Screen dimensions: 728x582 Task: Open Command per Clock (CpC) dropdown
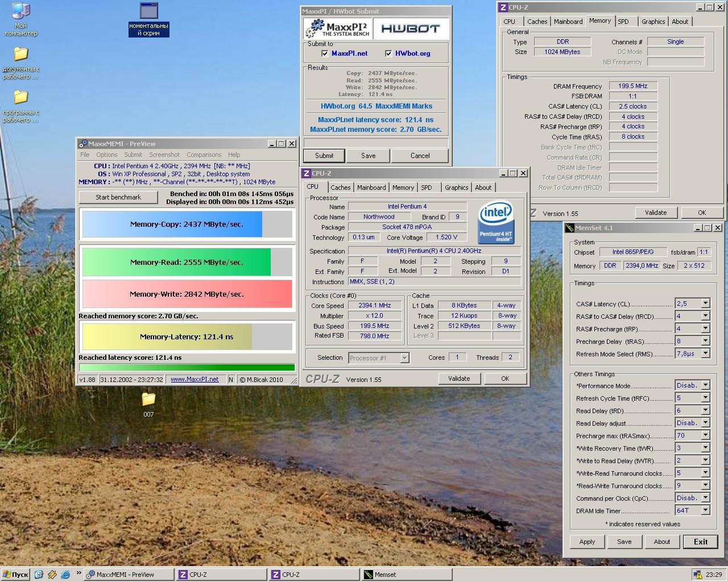tap(705, 498)
